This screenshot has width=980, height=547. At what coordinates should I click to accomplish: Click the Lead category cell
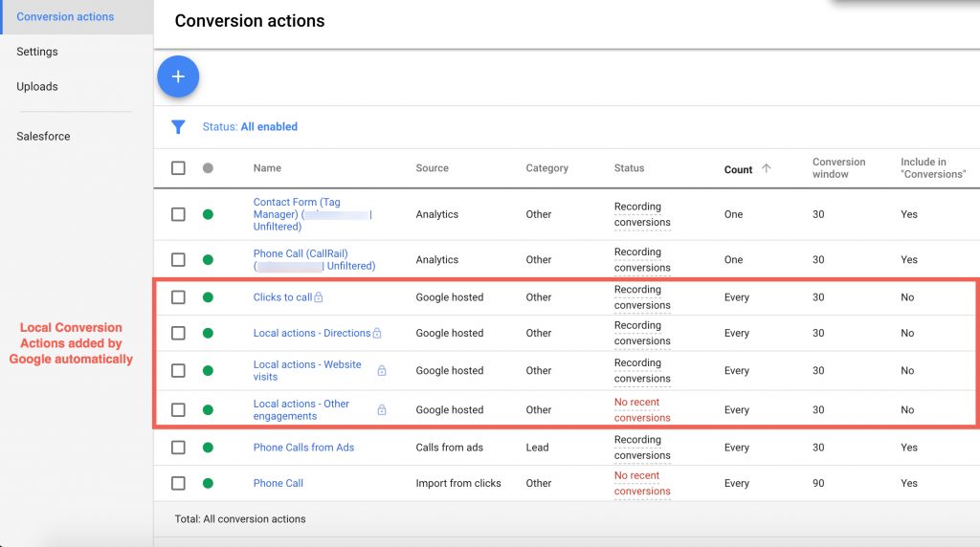click(x=537, y=448)
